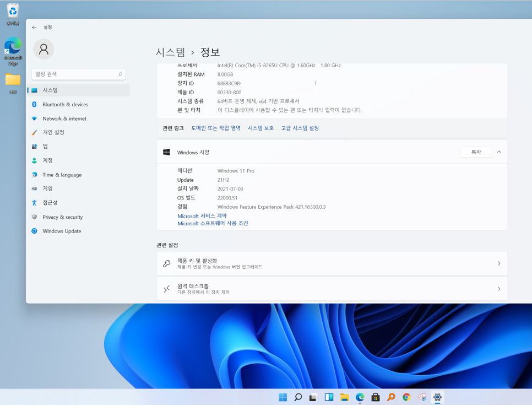Open 제품 키 및 활성화 chevron
532x405 pixels.
499,263
